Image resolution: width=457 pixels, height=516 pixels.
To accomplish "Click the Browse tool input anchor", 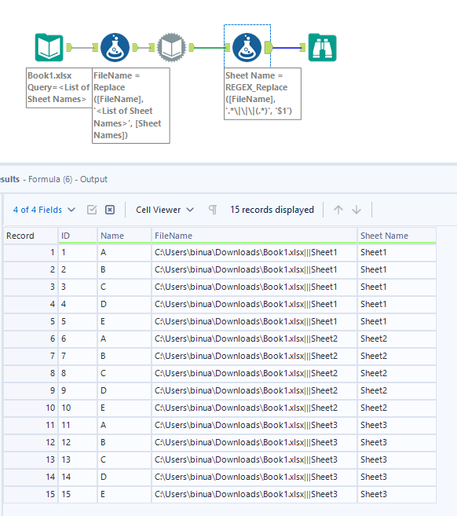I will pos(302,47).
